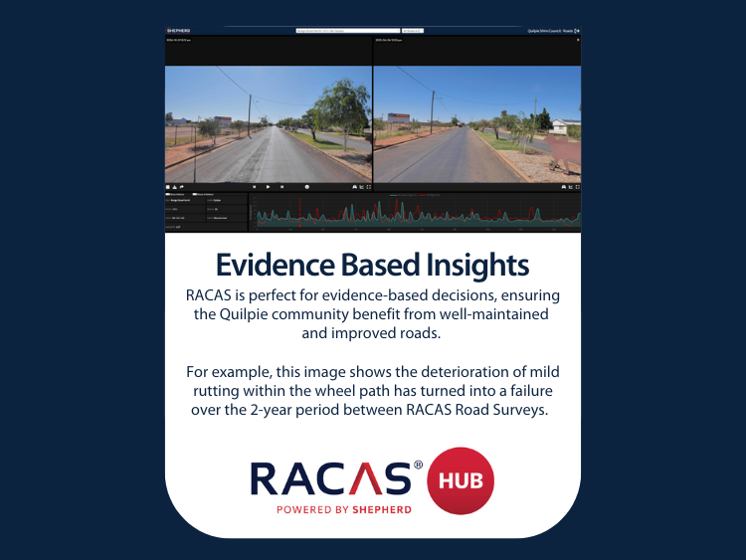This screenshot has height=560, width=746.
Task: Click the left road survey image
Action: (269, 123)
